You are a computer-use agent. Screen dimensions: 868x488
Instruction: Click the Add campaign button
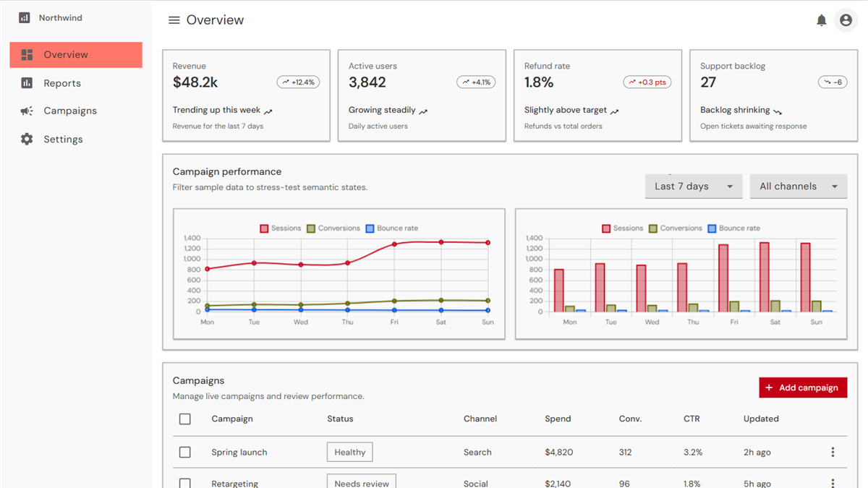pyautogui.click(x=803, y=388)
